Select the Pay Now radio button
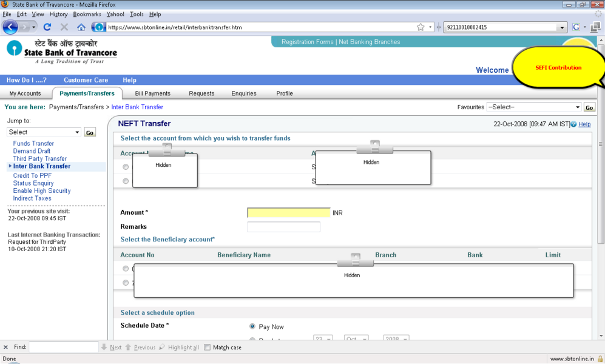This screenshot has width=605, height=364. pos(252,326)
